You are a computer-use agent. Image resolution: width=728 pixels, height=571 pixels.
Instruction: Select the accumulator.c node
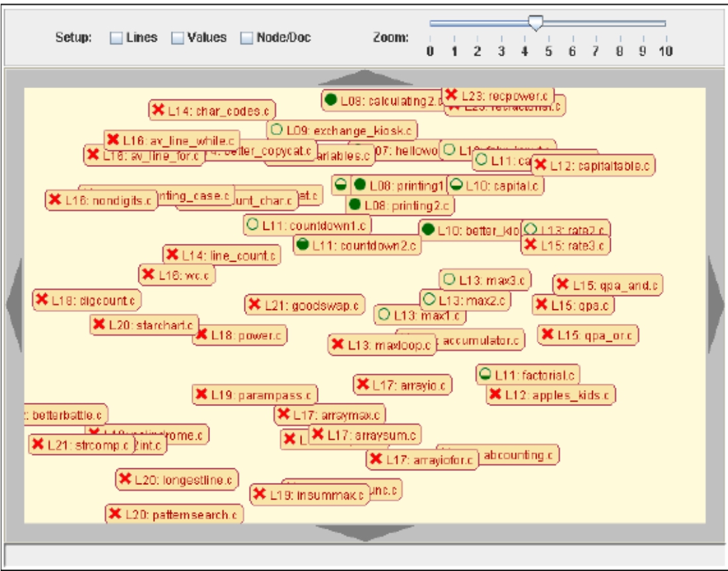(x=480, y=340)
